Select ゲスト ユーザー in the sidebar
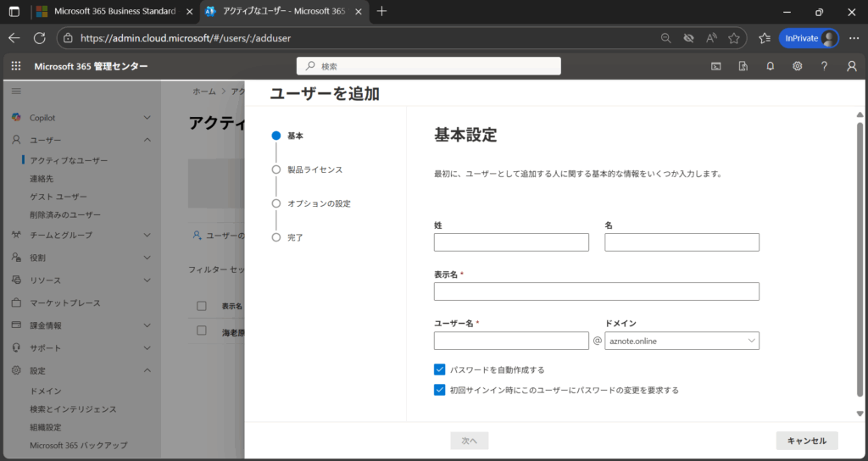This screenshot has height=461, width=868. tap(58, 197)
